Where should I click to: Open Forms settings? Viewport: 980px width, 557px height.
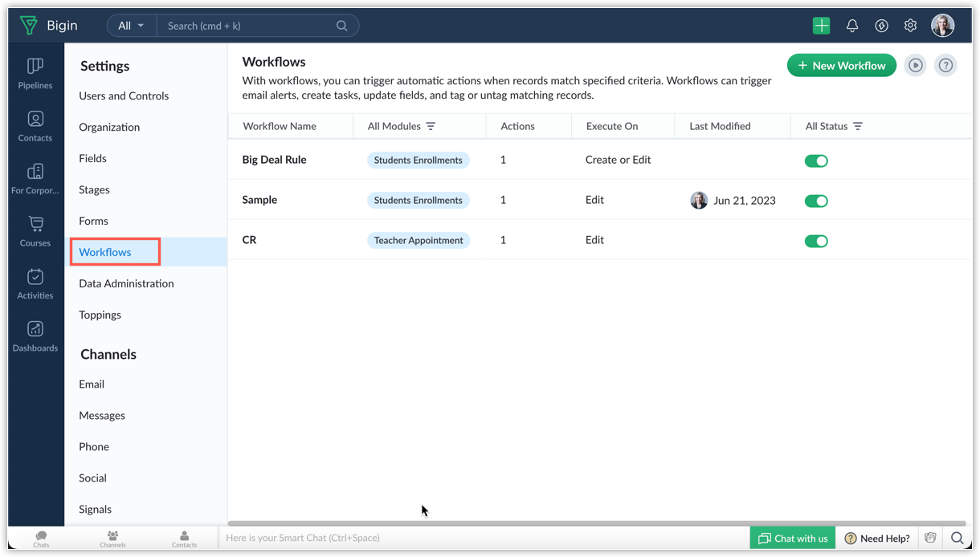coord(93,221)
